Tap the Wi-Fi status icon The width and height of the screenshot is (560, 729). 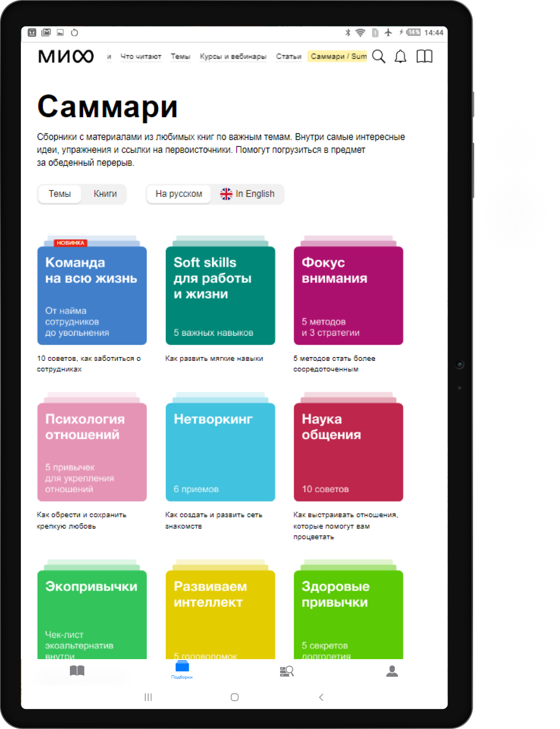coord(361,33)
